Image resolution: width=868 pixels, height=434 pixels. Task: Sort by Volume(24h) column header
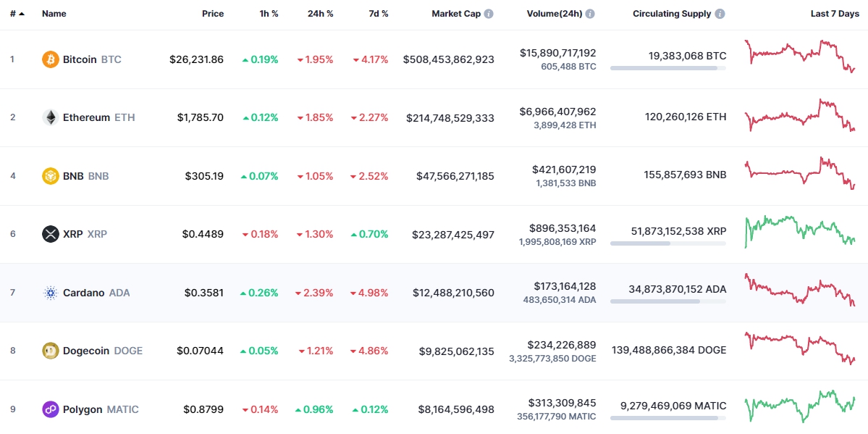pos(555,14)
